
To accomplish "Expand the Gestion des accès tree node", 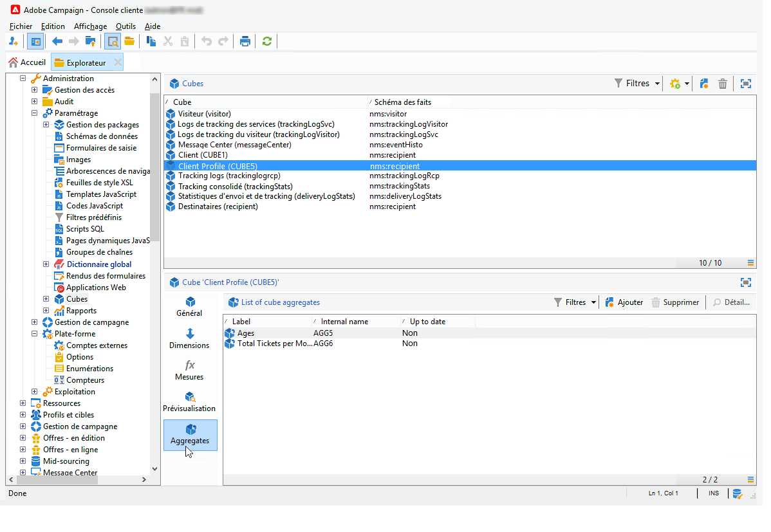I will tap(34, 90).
